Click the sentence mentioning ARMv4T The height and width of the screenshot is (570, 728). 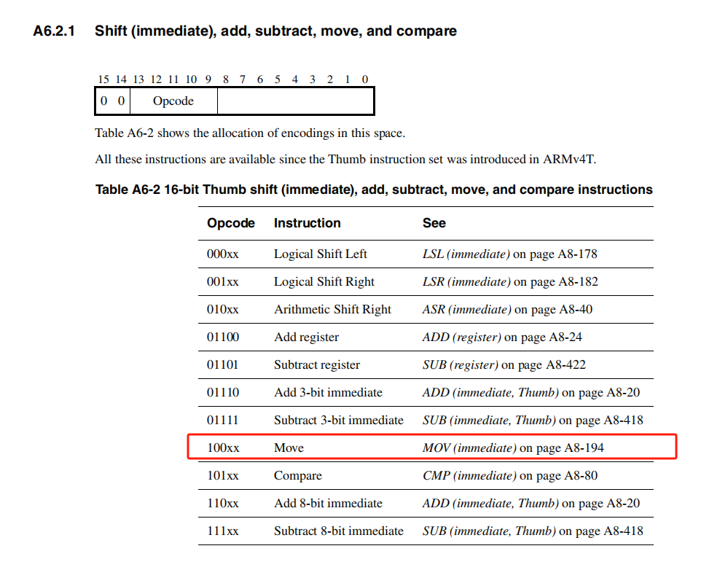pyautogui.click(x=345, y=160)
